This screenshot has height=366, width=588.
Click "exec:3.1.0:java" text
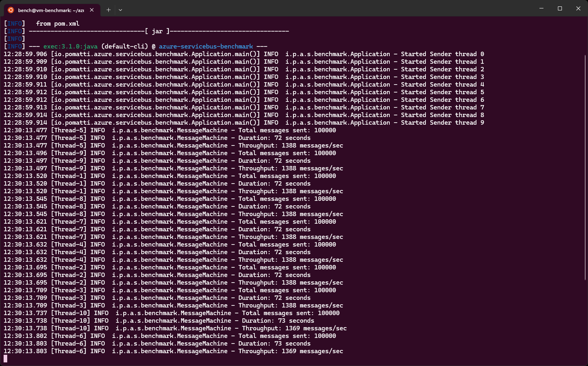tap(70, 47)
